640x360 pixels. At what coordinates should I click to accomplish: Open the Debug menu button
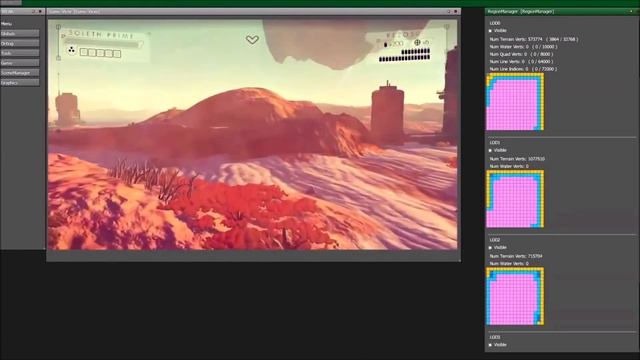pyautogui.click(x=20, y=43)
